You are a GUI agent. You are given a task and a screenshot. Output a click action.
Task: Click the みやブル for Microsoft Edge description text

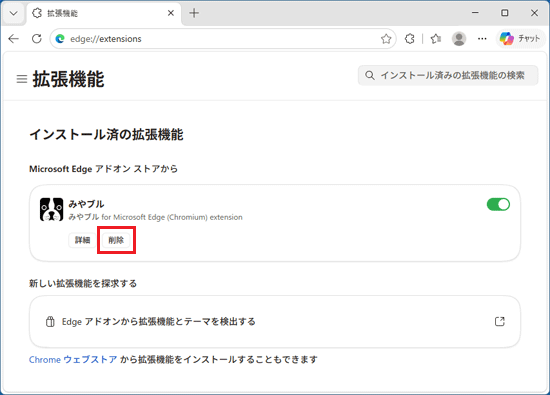155,217
